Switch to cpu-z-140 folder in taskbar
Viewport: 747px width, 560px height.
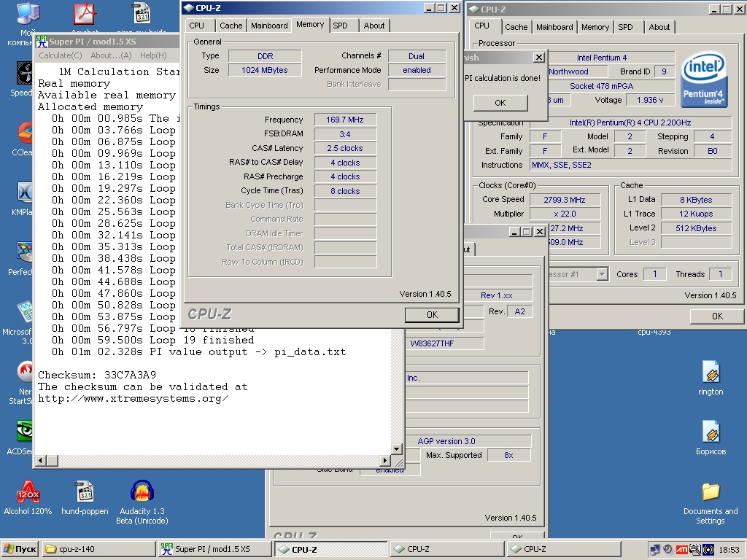(x=98, y=549)
